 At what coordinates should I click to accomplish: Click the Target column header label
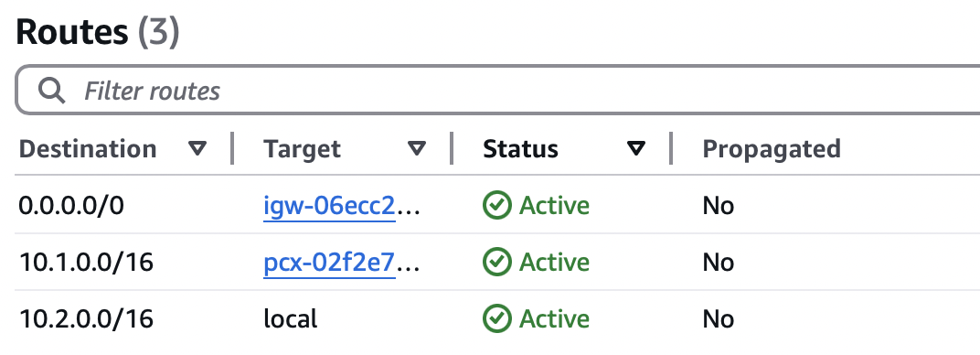tap(302, 149)
